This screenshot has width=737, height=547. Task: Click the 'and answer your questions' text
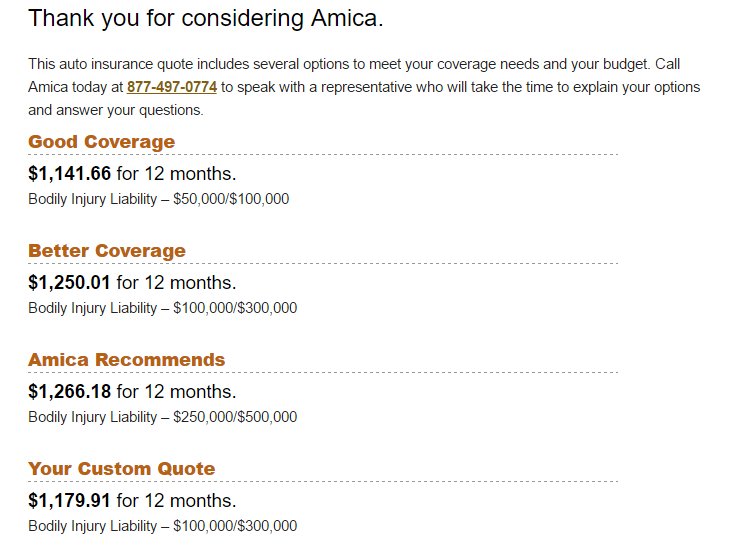tap(116, 110)
